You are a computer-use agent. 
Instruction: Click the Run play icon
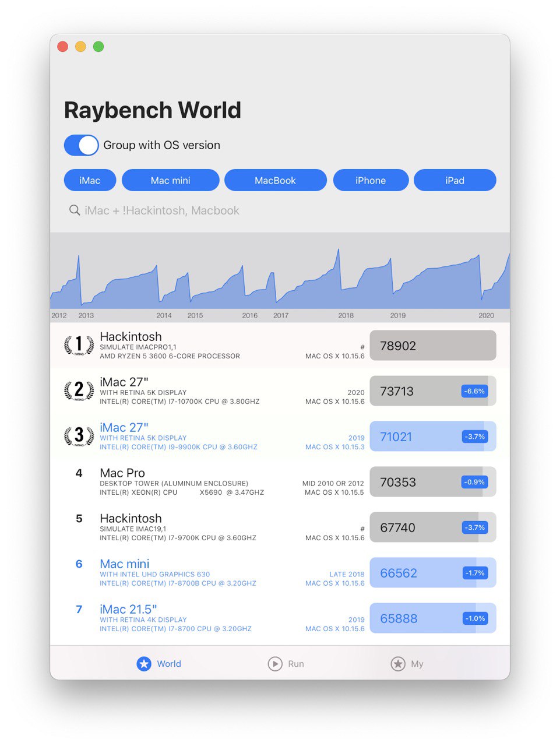pos(275,664)
